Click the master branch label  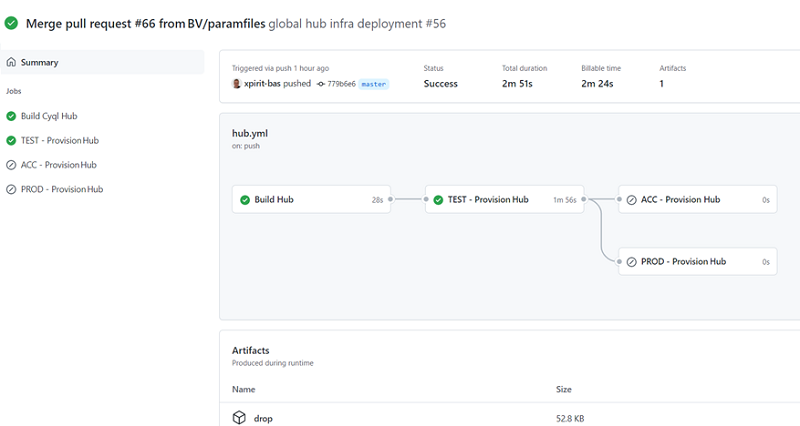[373, 84]
